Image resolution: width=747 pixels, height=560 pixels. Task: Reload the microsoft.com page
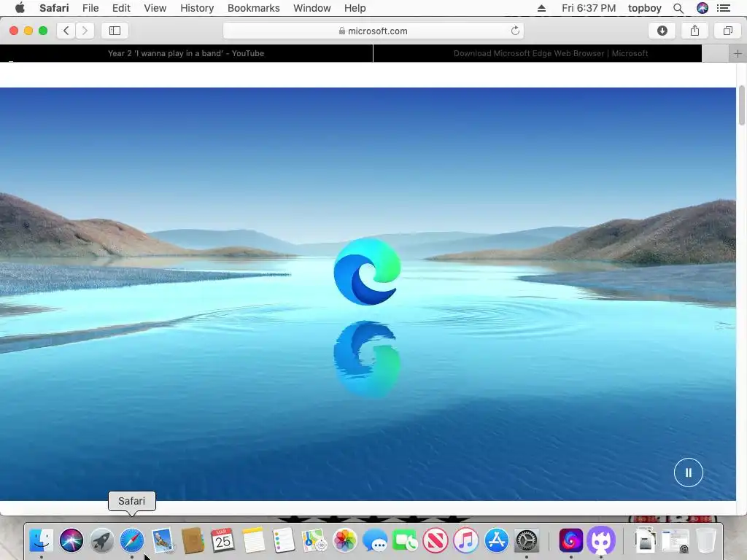(x=515, y=31)
